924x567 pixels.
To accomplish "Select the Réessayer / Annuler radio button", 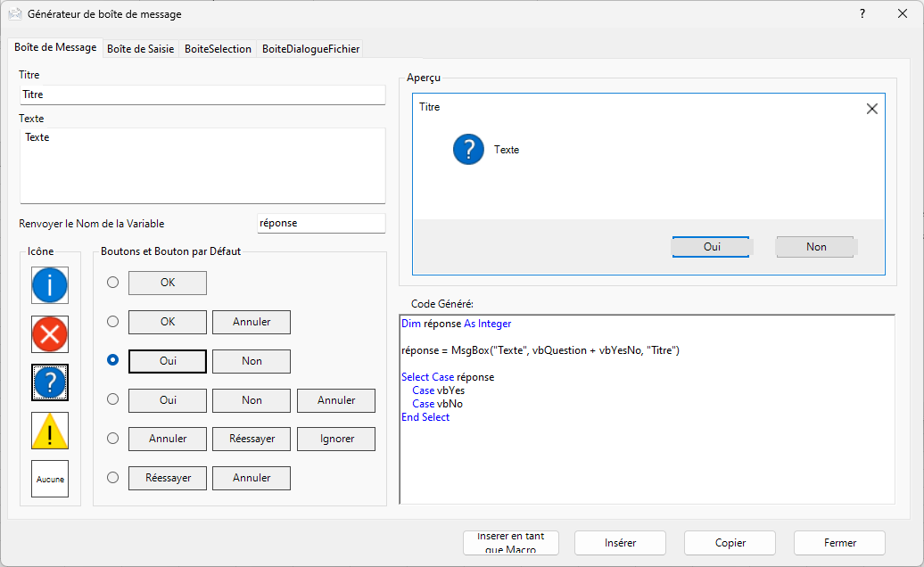I will (x=112, y=478).
